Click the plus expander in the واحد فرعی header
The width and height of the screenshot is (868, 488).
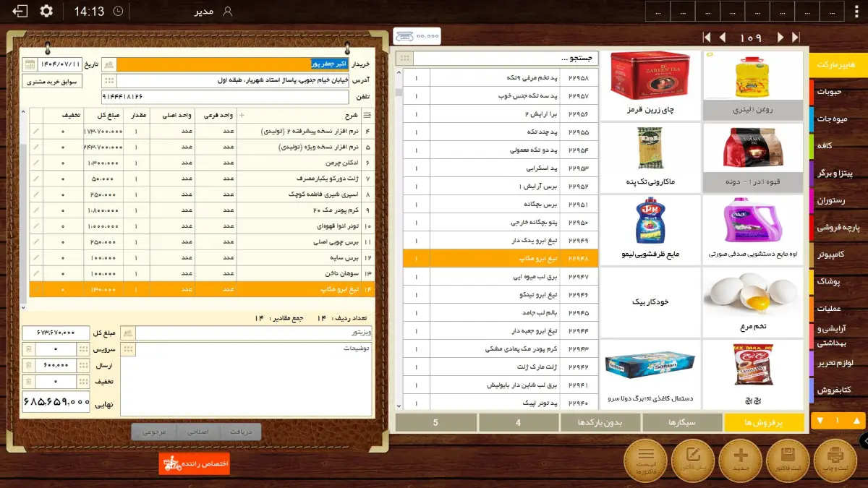coord(242,115)
